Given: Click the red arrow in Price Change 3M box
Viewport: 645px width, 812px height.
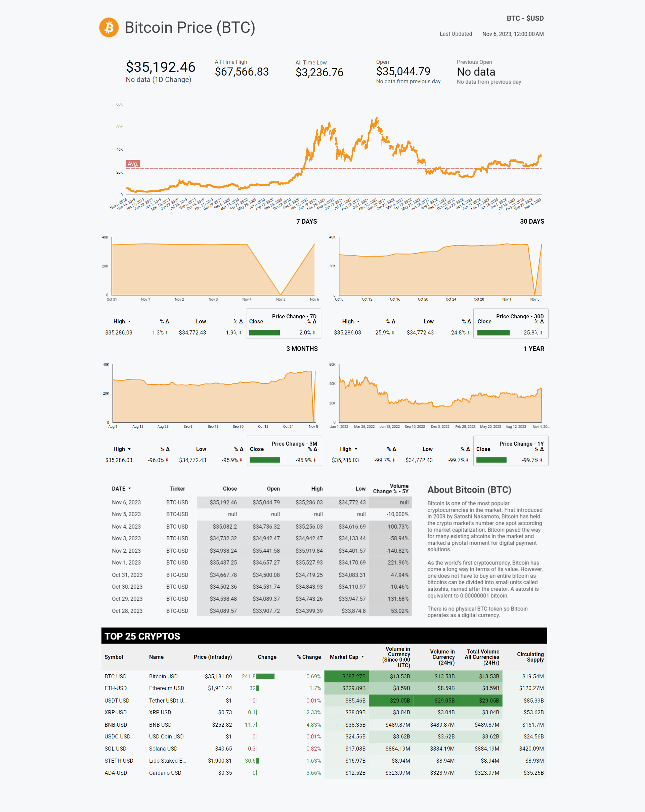Looking at the screenshot, I should (x=314, y=460).
